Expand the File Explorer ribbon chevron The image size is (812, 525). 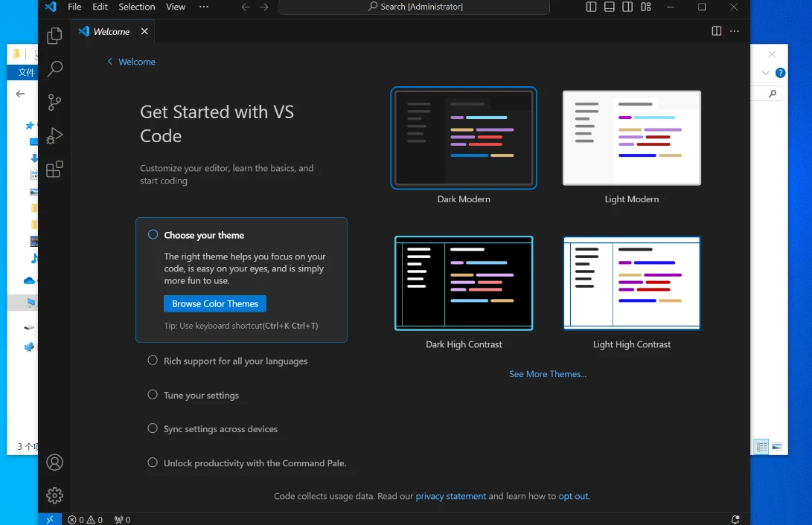tap(765, 73)
